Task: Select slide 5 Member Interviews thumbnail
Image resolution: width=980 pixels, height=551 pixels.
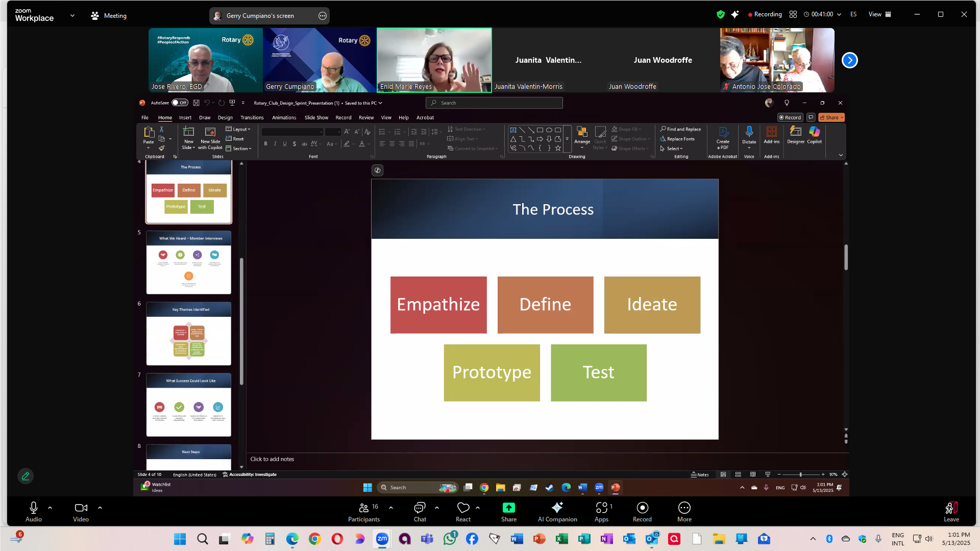Action: (x=189, y=262)
